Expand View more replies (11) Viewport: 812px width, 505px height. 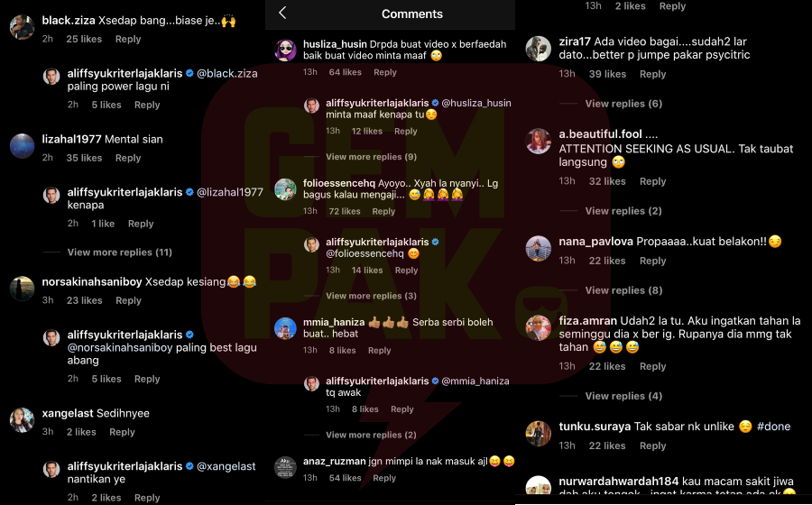click(x=120, y=252)
